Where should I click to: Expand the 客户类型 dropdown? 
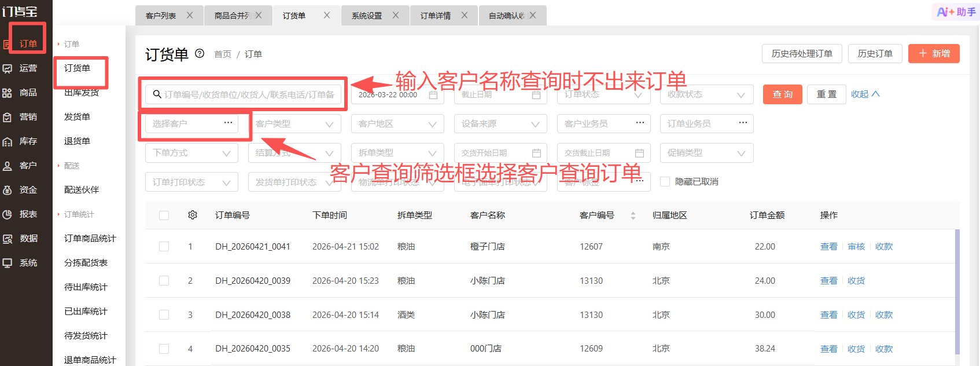(294, 124)
